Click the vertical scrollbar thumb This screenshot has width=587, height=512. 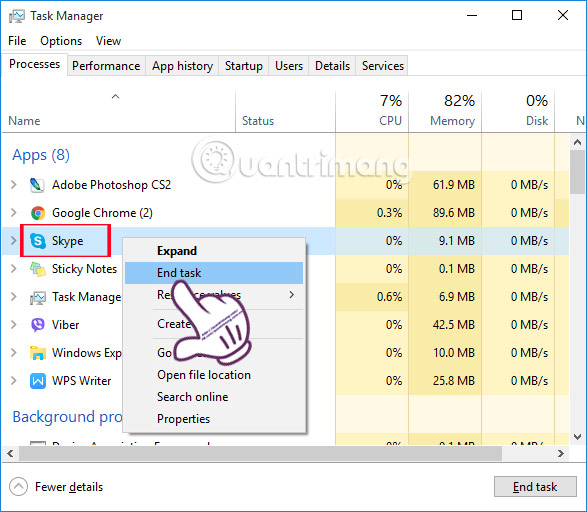click(577, 172)
